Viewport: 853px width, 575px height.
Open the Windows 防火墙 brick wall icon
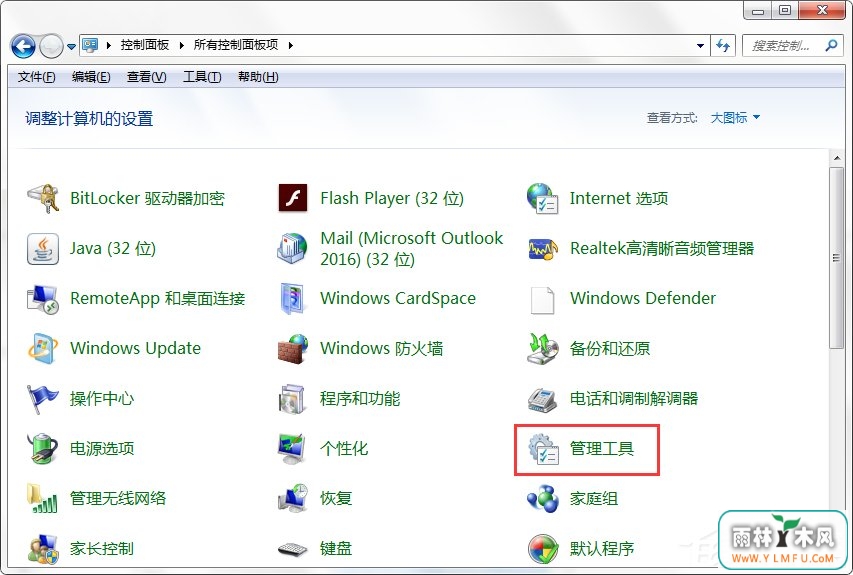pyautogui.click(x=293, y=349)
